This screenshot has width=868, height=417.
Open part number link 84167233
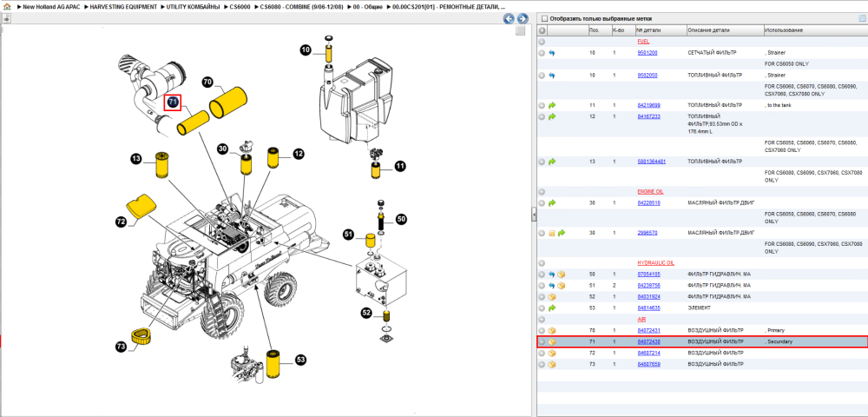(648, 116)
